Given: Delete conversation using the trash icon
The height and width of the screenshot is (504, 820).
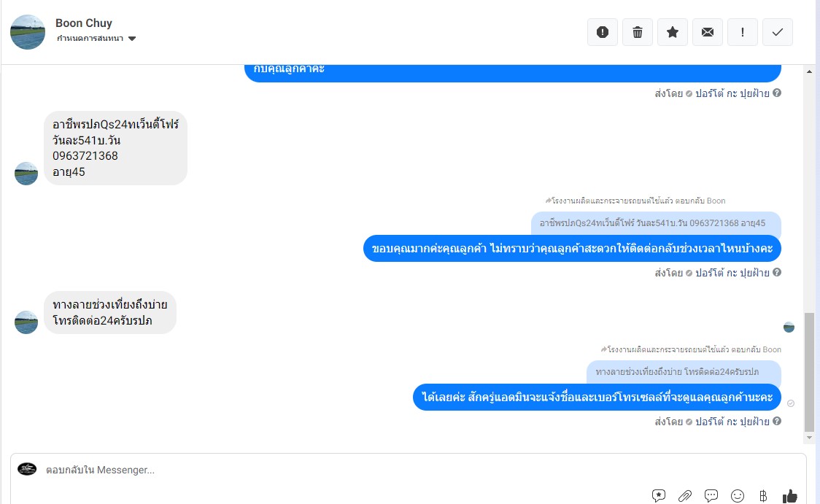Looking at the screenshot, I should [638, 32].
